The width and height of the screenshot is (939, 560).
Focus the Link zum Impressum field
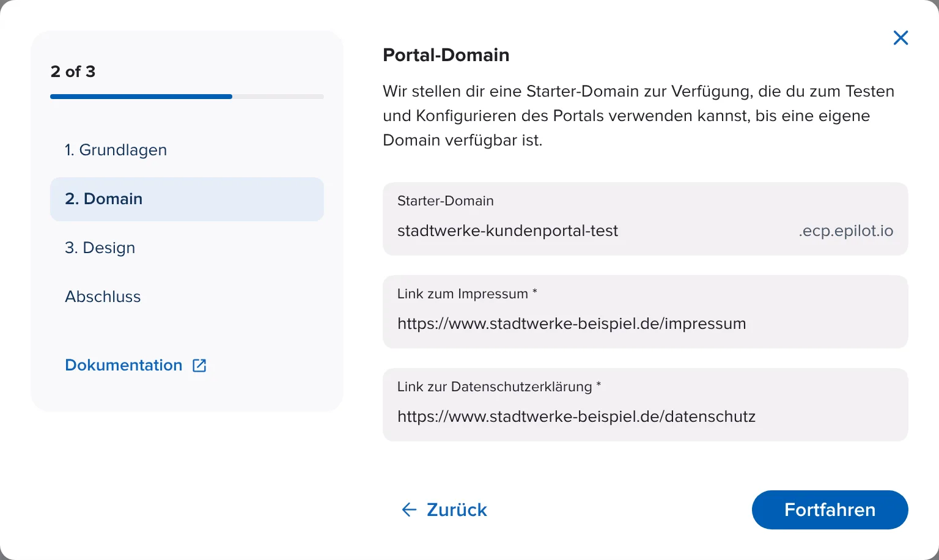pyautogui.click(x=646, y=312)
